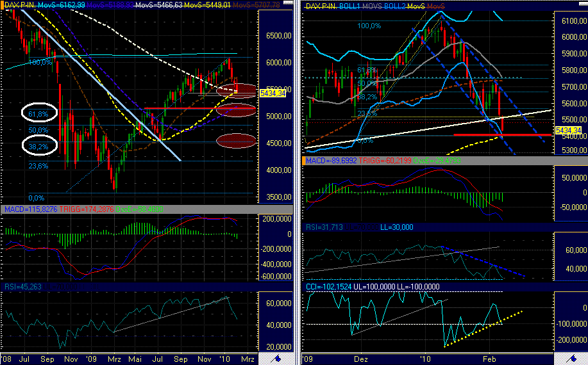Click the circled 38,2% Fibonacci label

tap(38, 147)
